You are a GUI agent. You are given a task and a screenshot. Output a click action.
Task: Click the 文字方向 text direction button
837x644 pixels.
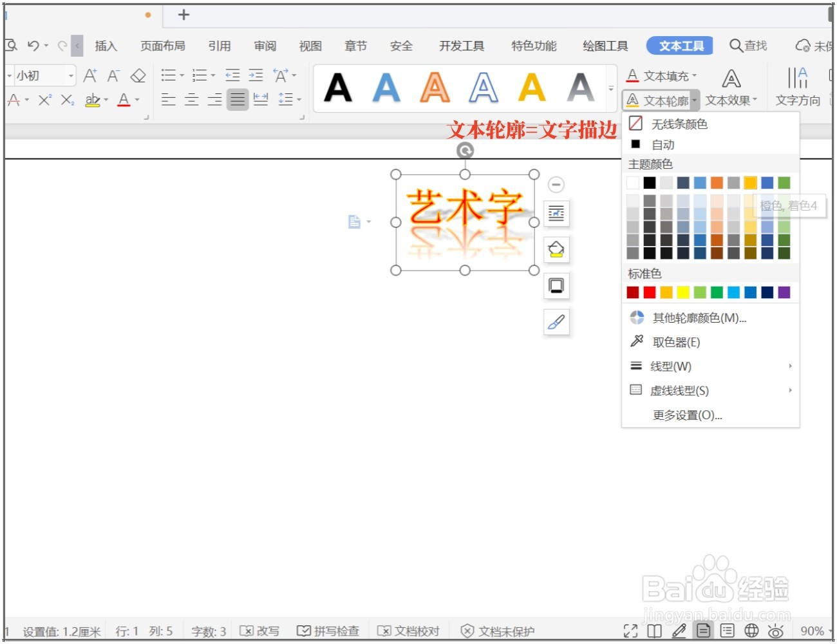click(798, 88)
